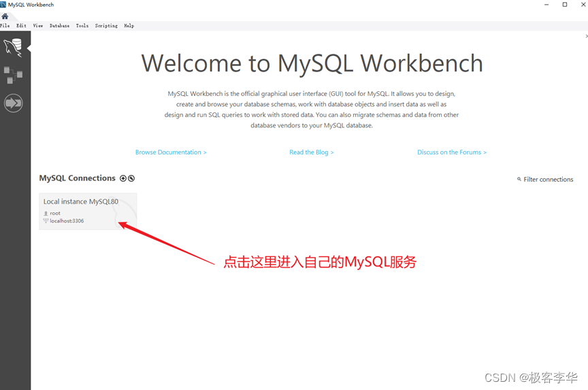
Task: Minimize the MySQL Workbench window
Action: [546, 5]
